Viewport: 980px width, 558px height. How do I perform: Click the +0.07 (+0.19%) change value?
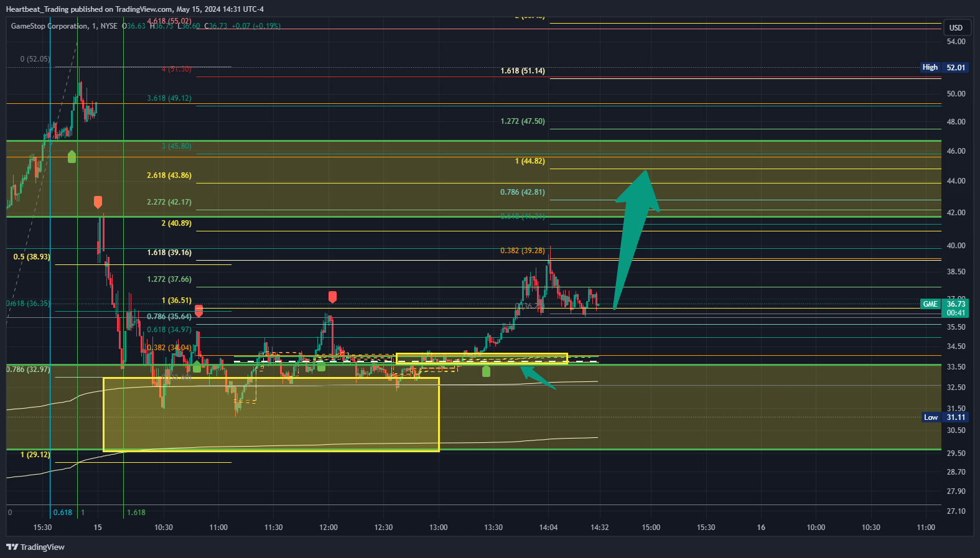pyautogui.click(x=256, y=26)
